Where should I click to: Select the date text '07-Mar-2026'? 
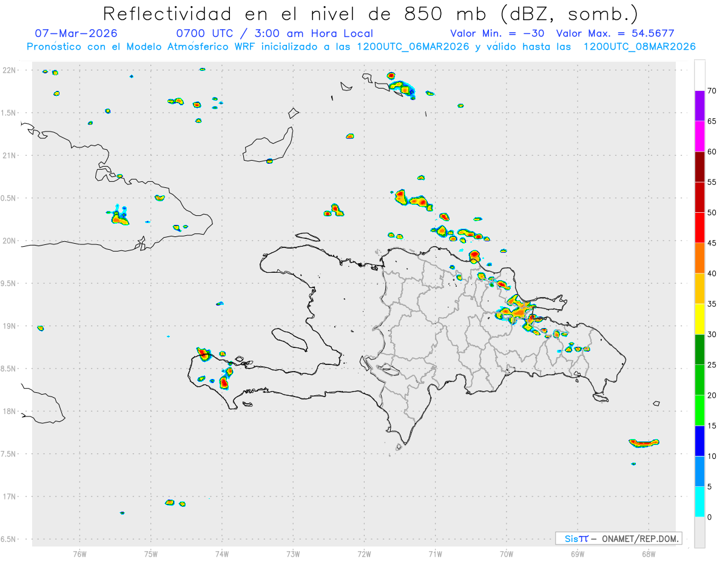pos(76,33)
